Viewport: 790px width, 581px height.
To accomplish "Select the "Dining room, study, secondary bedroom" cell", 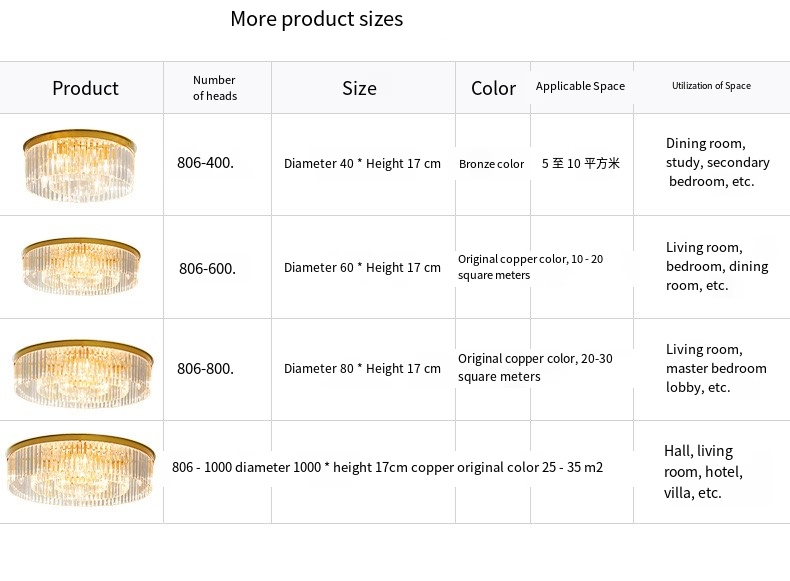I will click(x=717, y=163).
